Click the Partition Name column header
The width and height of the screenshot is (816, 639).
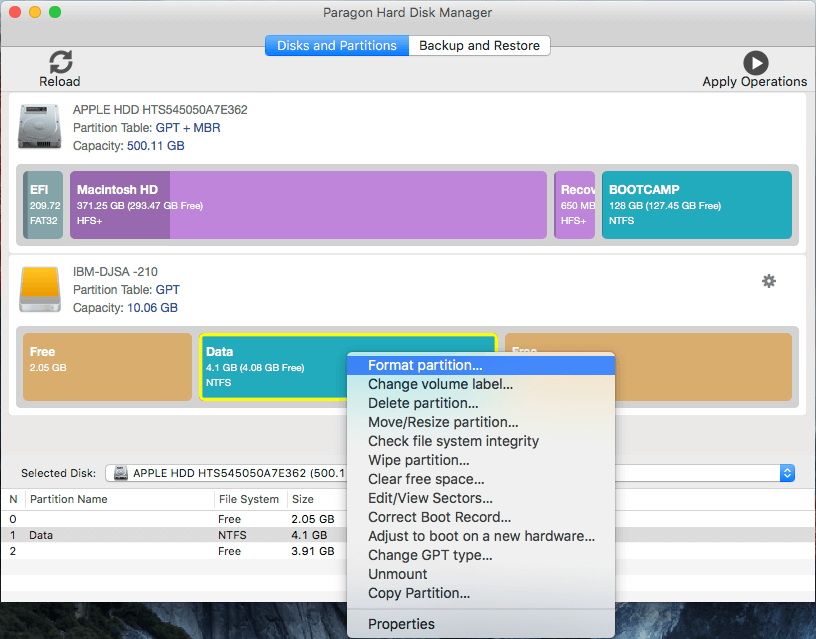click(69, 499)
